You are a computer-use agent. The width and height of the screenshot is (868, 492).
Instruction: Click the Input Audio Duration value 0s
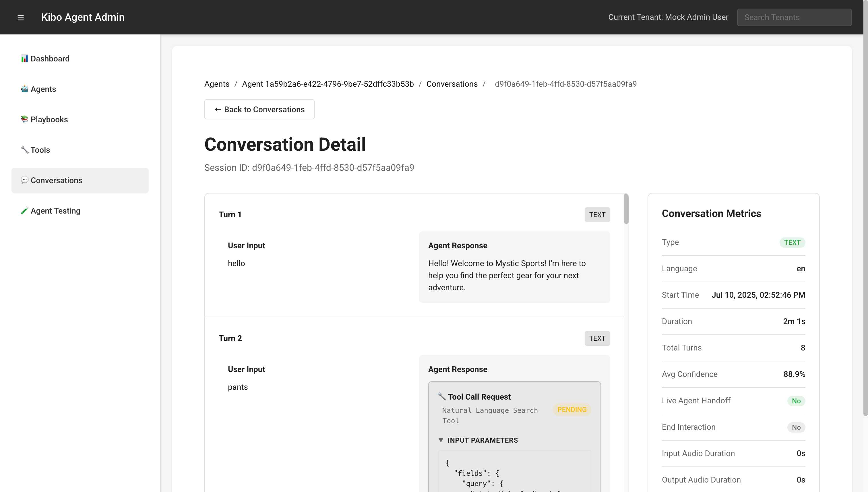pos(801,454)
